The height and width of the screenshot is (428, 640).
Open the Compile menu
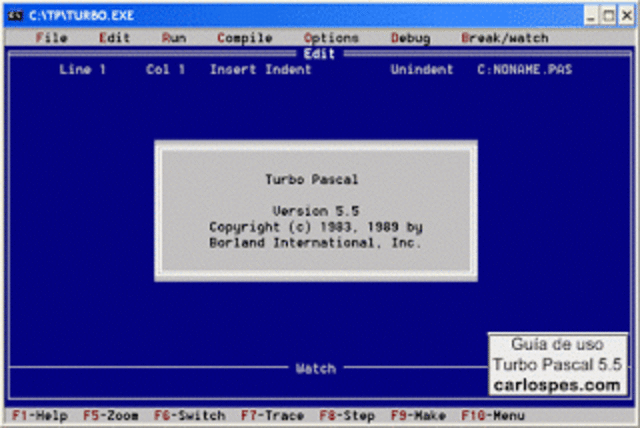pyautogui.click(x=244, y=38)
